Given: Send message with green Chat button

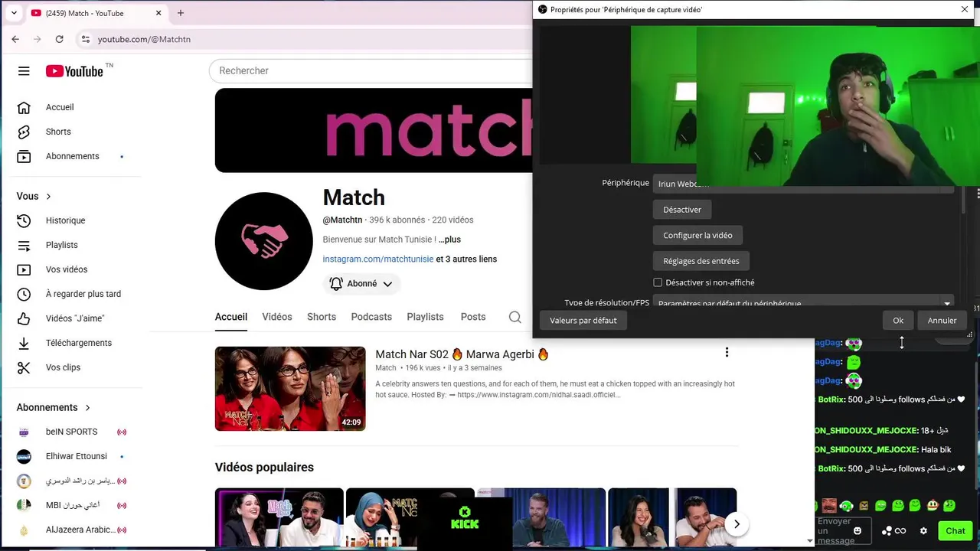Looking at the screenshot, I should click(x=955, y=530).
